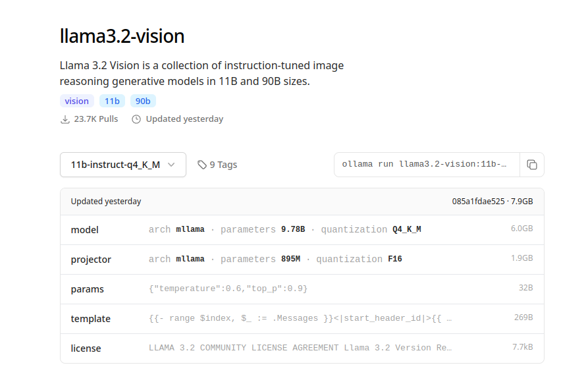The width and height of the screenshot is (588, 386).
Task: Click the dropdown chevron arrow
Action: [x=171, y=165]
